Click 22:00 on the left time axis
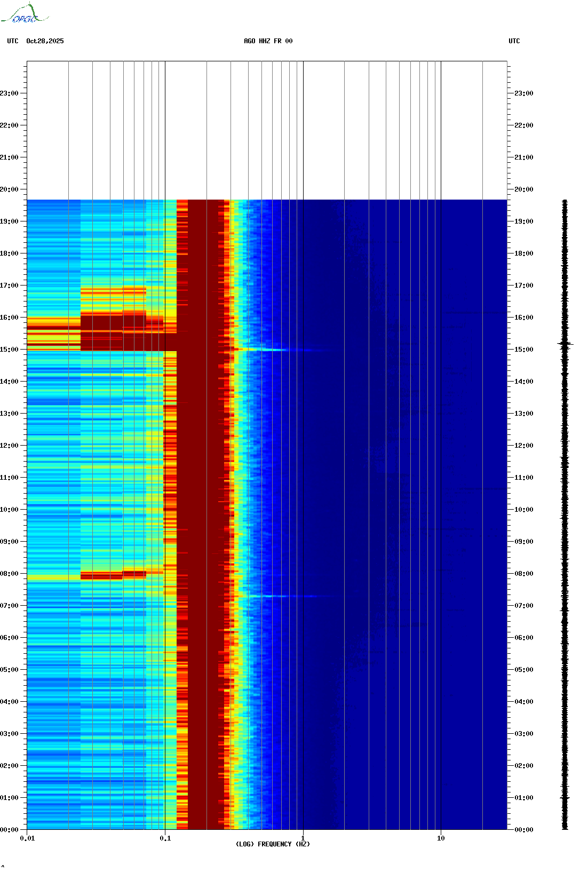 pos(9,125)
